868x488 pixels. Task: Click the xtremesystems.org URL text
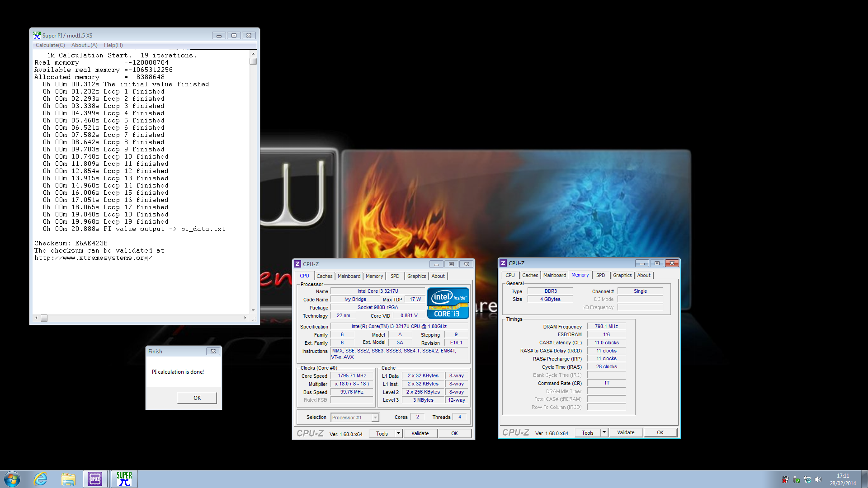point(93,258)
